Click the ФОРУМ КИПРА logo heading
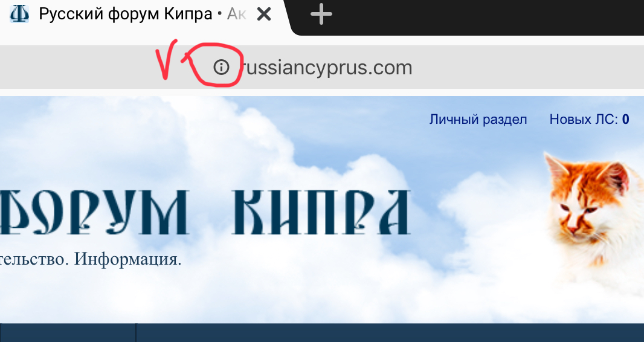Screen dimensions: 644x342 click(x=205, y=212)
